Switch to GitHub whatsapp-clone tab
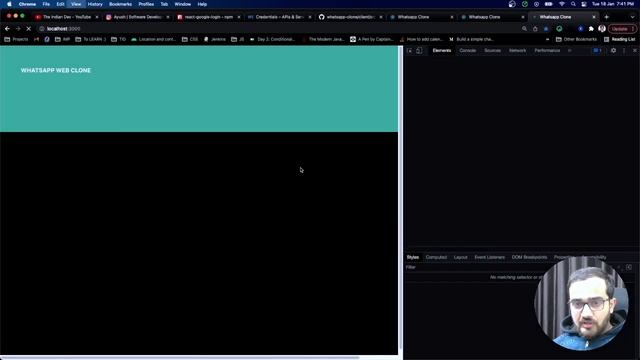The height and width of the screenshot is (360, 640). click(x=351, y=17)
